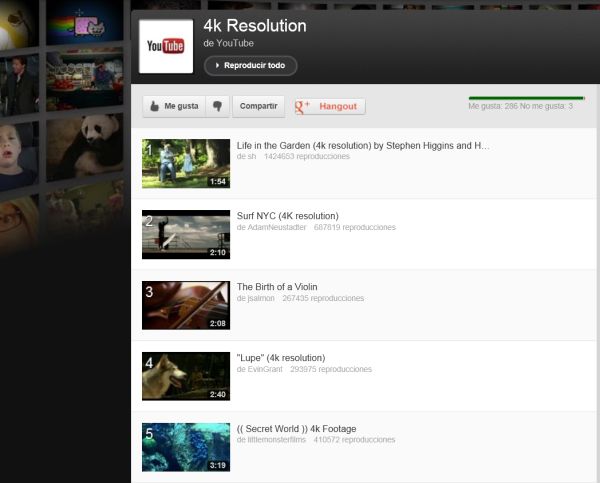Viewport: 600px width, 483px height.
Task: Open "Lupe" (4k resolution) title link
Action: (x=281, y=358)
